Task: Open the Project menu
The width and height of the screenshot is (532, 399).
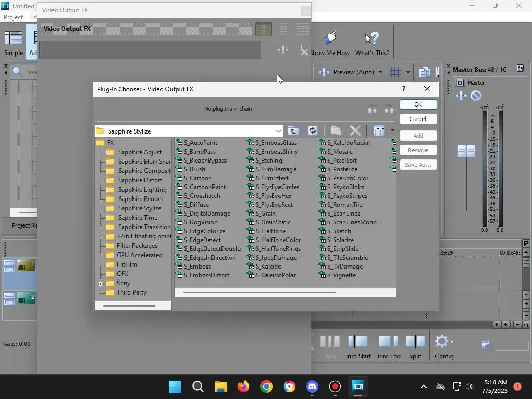Action: click(x=13, y=17)
